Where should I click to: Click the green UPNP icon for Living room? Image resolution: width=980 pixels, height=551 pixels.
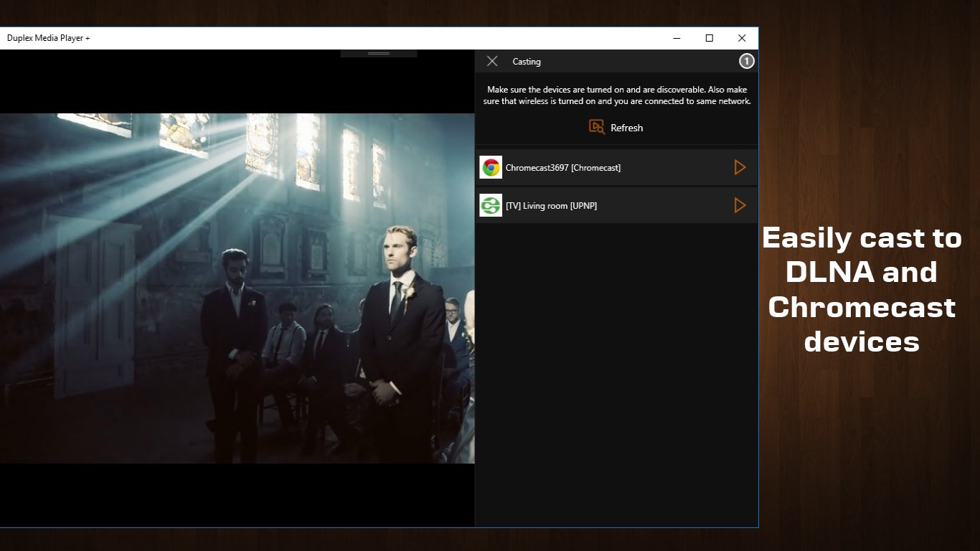[491, 205]
